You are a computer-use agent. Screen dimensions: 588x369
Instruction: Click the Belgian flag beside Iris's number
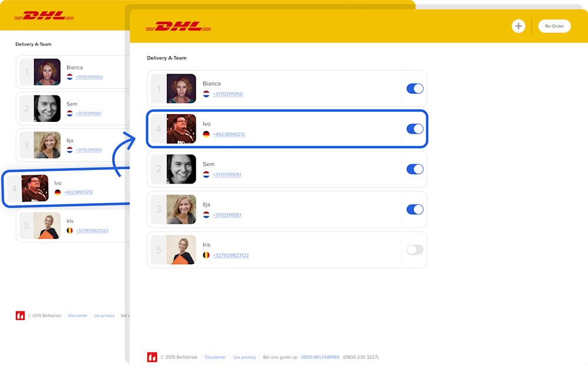coord(206,255)
